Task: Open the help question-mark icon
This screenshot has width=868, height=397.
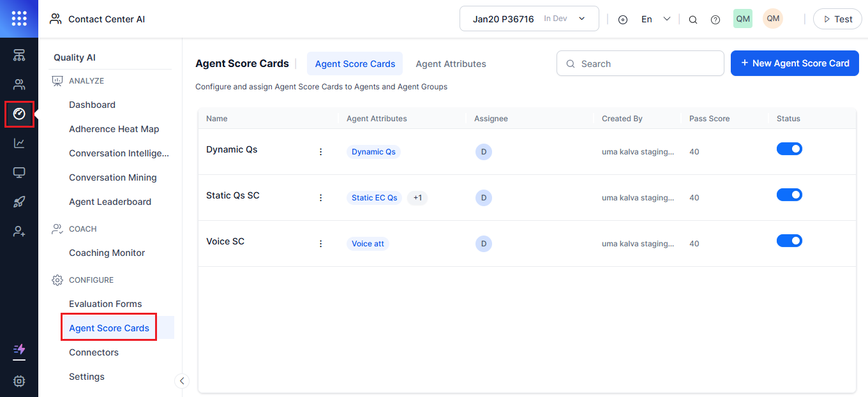Action: pos(715,19)
